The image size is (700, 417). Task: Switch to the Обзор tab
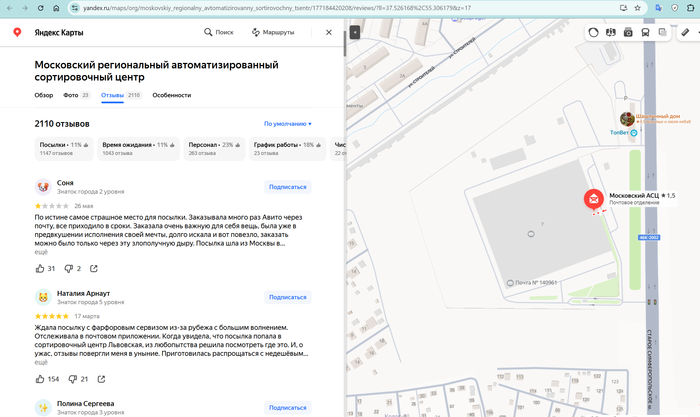[44, 95]
